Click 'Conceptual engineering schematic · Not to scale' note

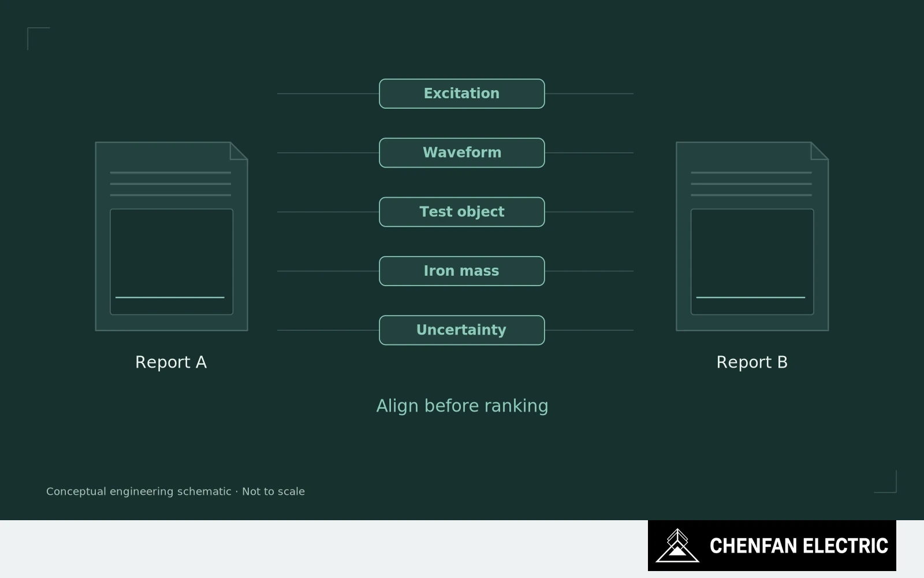click(176, 491)
